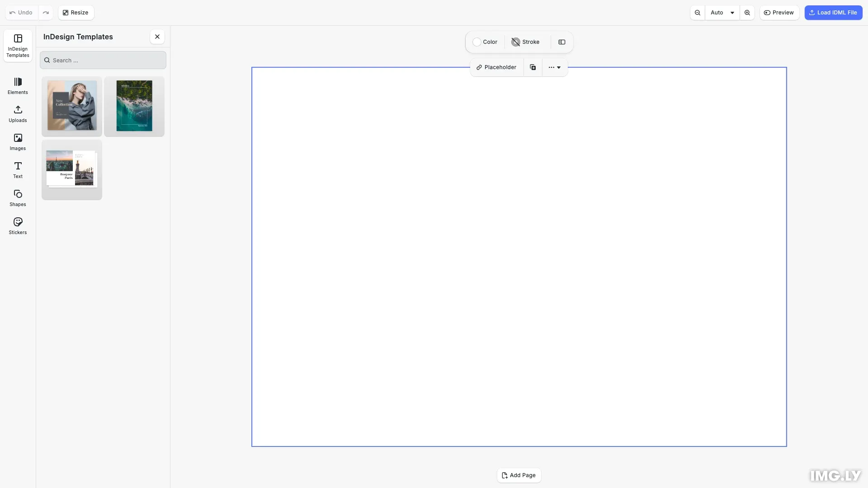The height and width of the screenshot is (488, 868).
Task: Click the Load IDML File button
Action: 833,13
